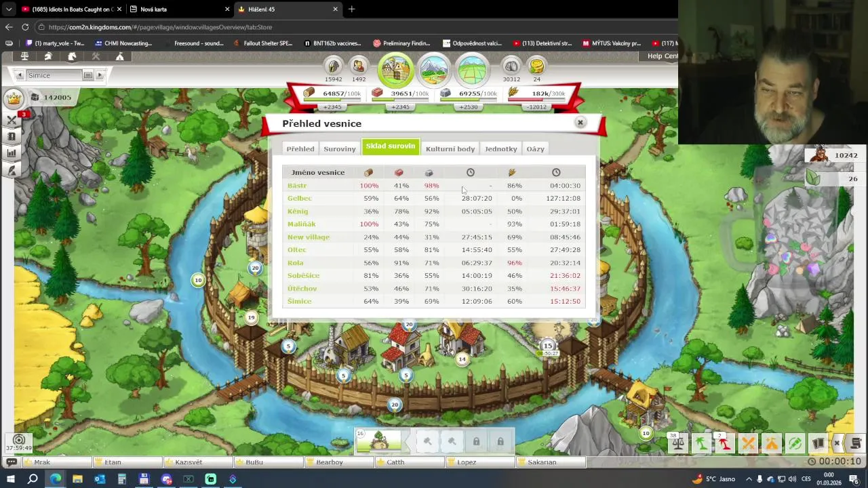Click the wood production +2345 label
868x488 pixels.
pyautogui.click(x=332, y=107)
